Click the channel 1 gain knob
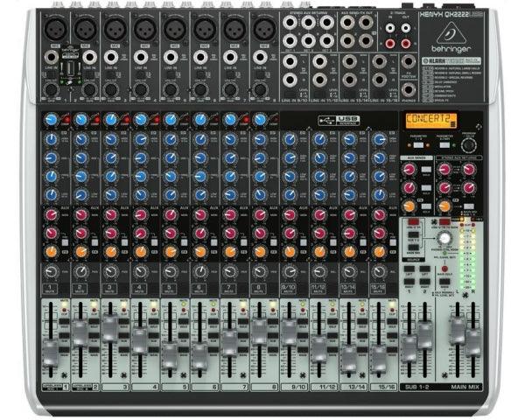525x420 pixels. (x=52, y=90)
